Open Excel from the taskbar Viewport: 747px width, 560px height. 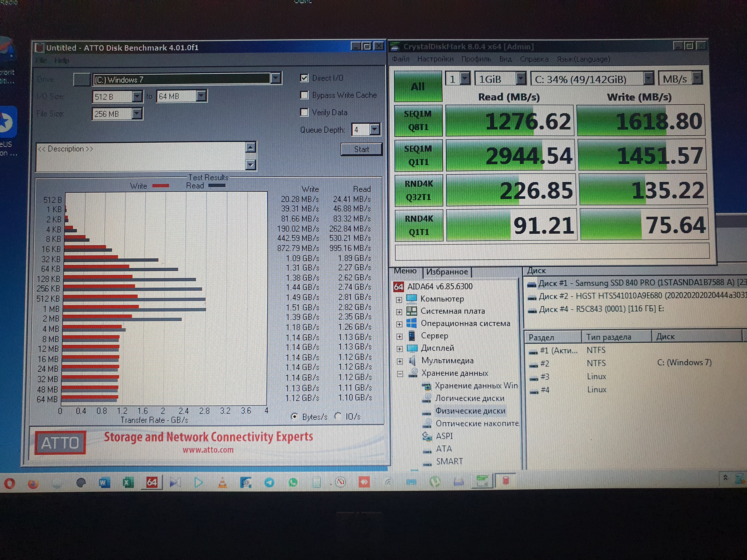tap(128, 483)
